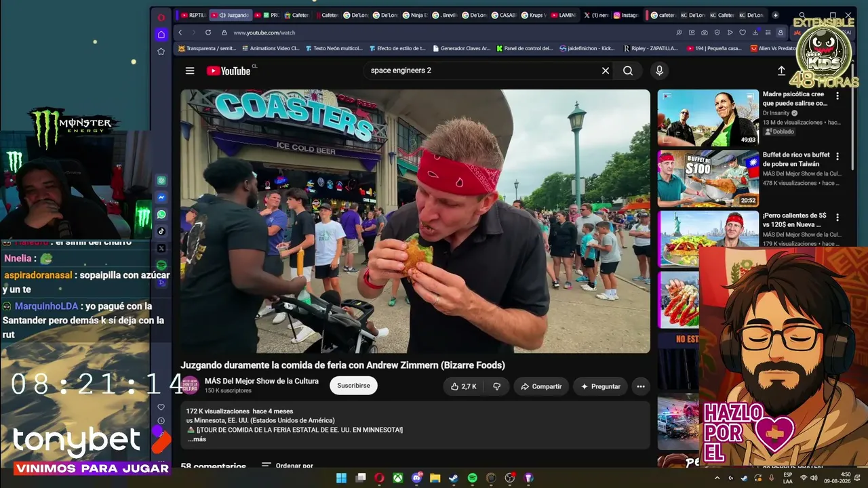868x488 pixels.
Task: Share the video with 'Compartir'
Action: (x=540, y=386)
